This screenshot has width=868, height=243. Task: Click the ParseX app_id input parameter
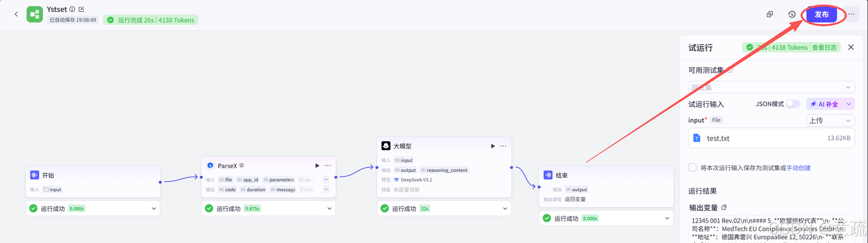pyautogui.click(x=247, y=180)
